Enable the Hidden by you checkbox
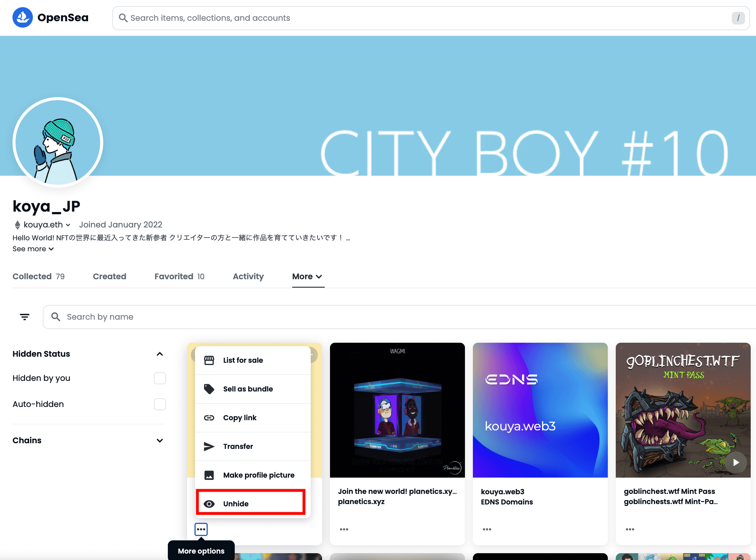 (160, 378)
